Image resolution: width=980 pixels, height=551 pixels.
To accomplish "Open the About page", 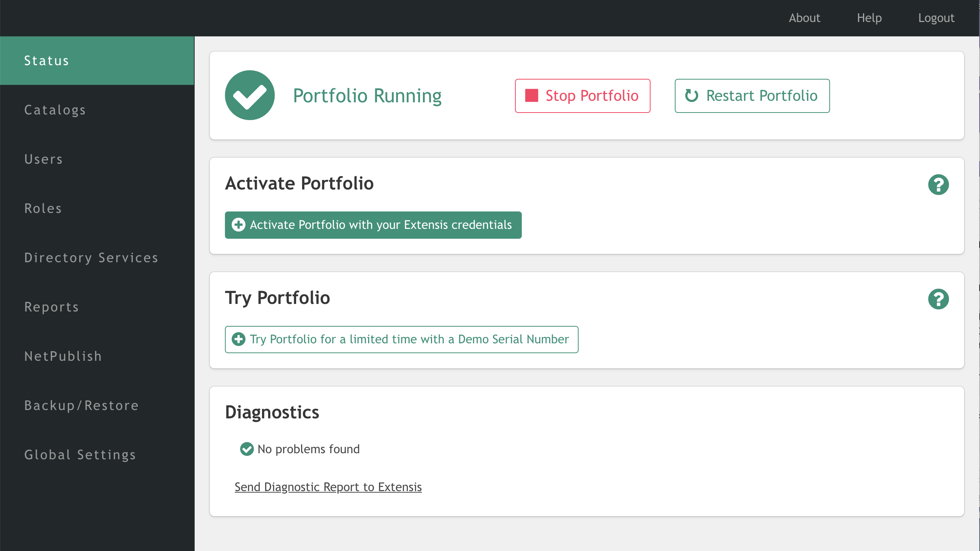I will pos(804,18).
